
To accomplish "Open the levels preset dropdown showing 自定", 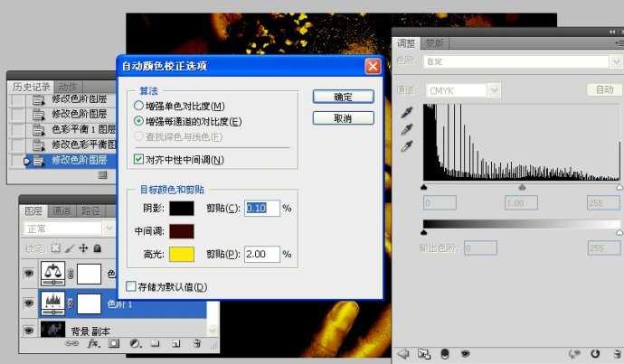I will click(x=616, y=61).
